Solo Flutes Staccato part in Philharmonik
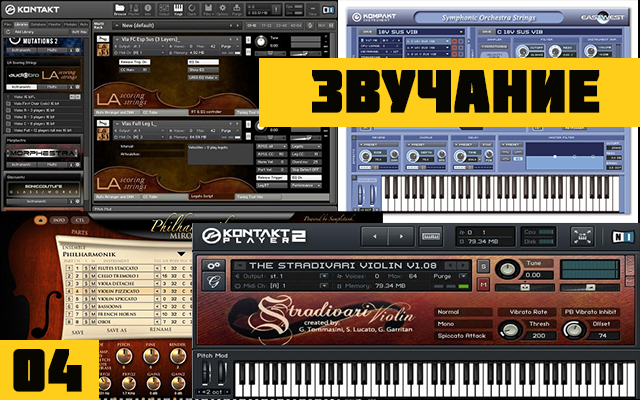Viewport: 640px width, 400px height. pos(86,268)
